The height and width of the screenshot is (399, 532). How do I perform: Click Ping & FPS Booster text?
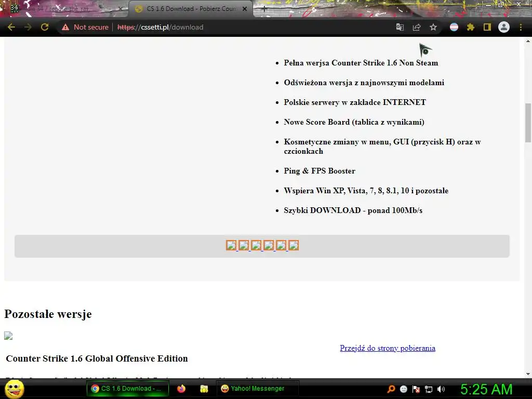point(320,171)
